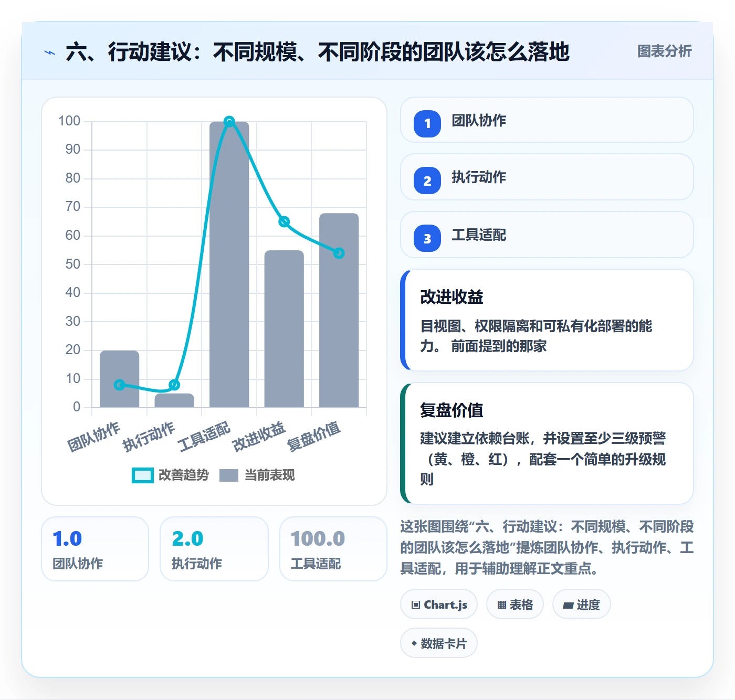The image size is (735, 700).
Task: Toggle the 改善趋势 legend entry in the chart
Action: coord(170,475)
